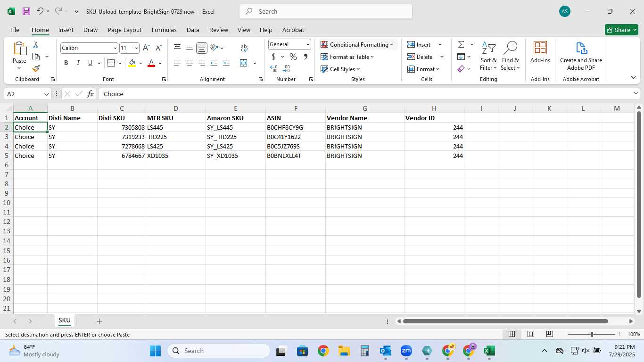
Task: Add a new sheet with plus button
Action: point(99,321)
